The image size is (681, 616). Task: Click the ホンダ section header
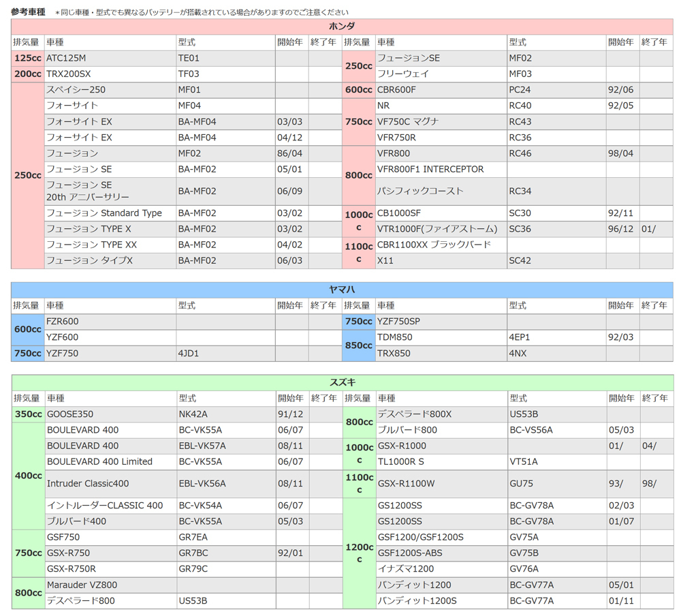point(342,26)
